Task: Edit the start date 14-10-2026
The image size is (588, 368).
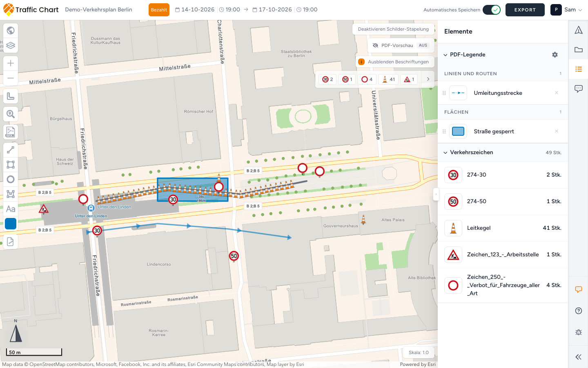Action: pos(194,10)
